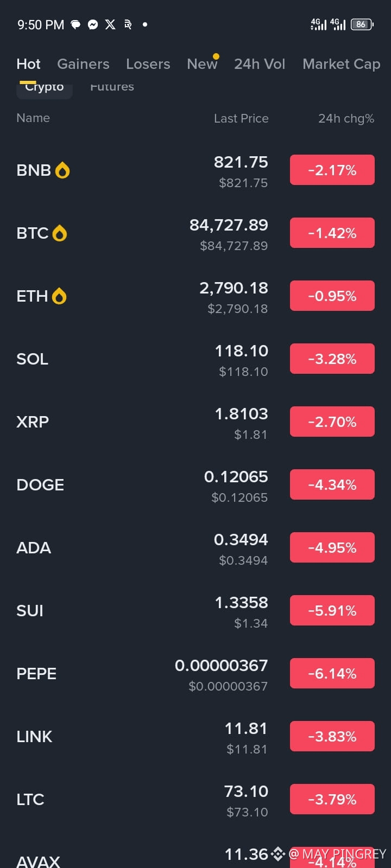Open the PEPE coin row
391x868 pixels.
[x=195, y=674]
